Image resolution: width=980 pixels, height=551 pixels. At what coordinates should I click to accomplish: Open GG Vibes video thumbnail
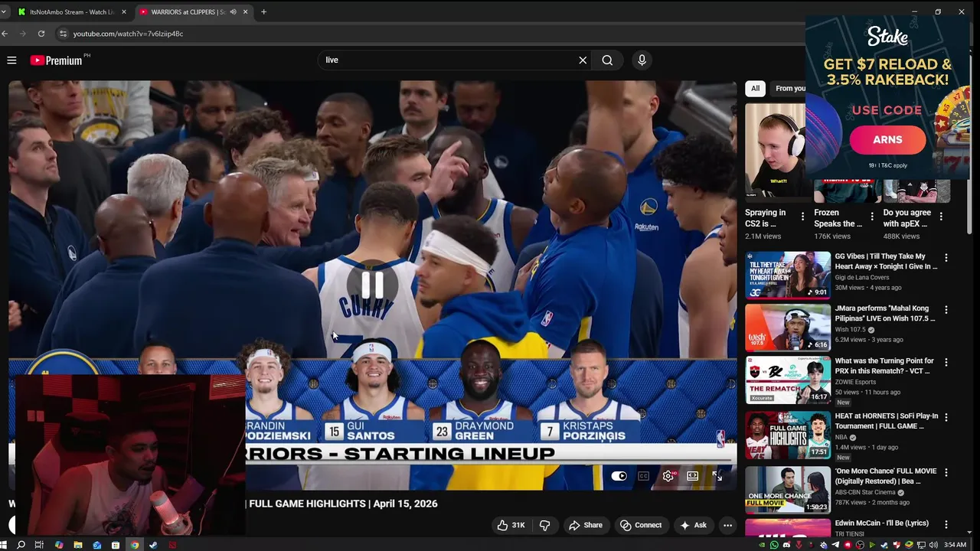[x=788, y=275]
